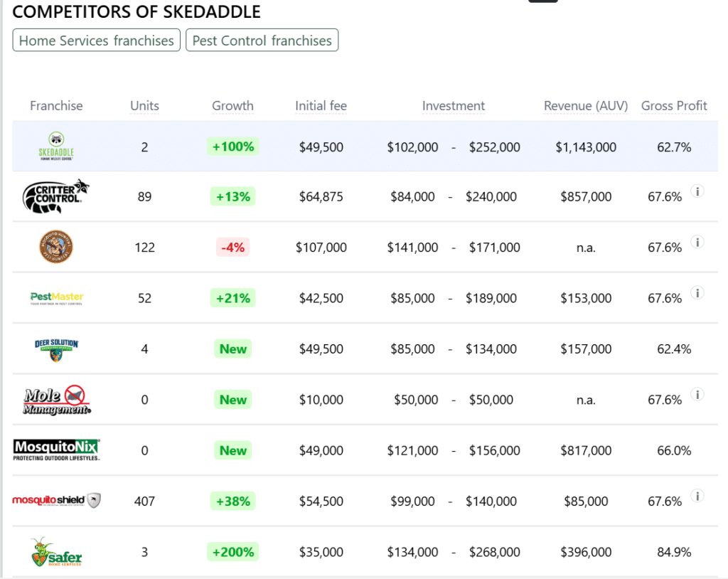
Task: Click Competitors of Skedaddle heading
Action: pos(136,11)
